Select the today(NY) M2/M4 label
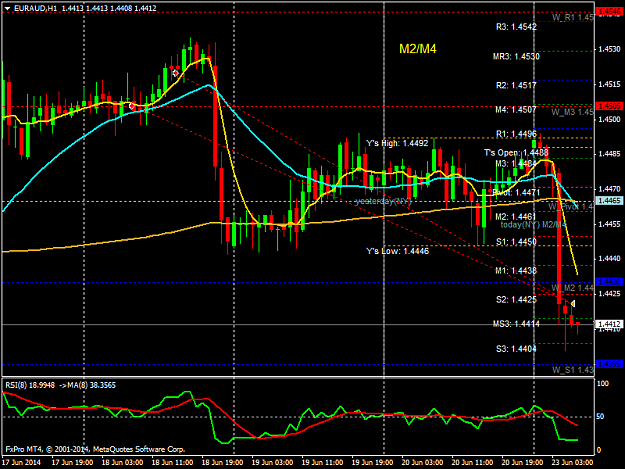The width and height of the screenshot is (625, 469). click(533, 225)
